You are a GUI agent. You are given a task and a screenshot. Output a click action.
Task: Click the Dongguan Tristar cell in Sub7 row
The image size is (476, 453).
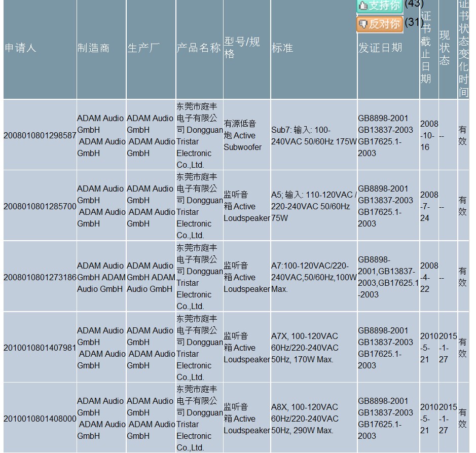(199, 135)
